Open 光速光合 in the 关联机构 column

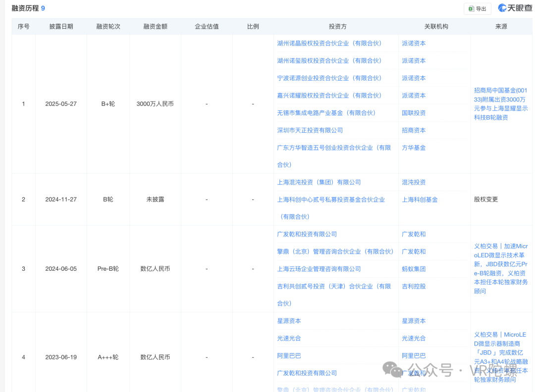click(414, 339)
